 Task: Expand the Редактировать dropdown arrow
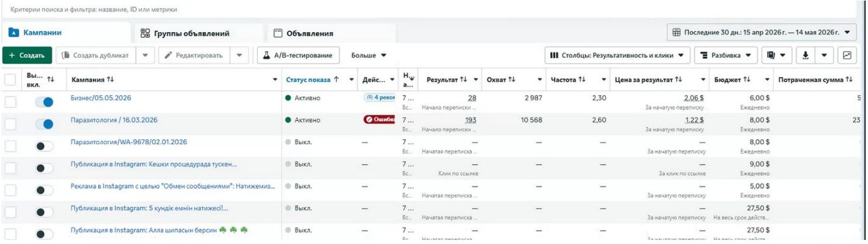coord(239,55)
